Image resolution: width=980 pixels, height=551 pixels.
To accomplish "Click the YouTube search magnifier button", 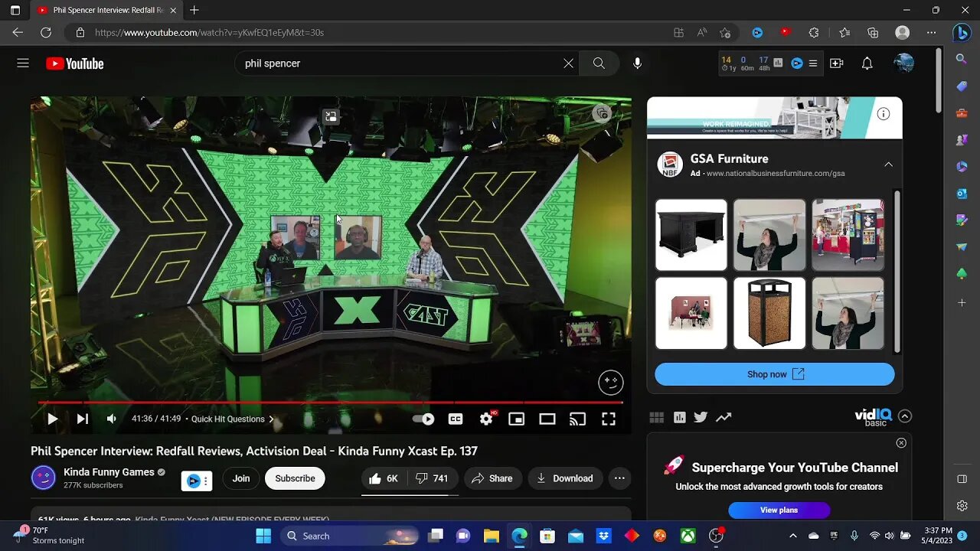I will 599,64.
